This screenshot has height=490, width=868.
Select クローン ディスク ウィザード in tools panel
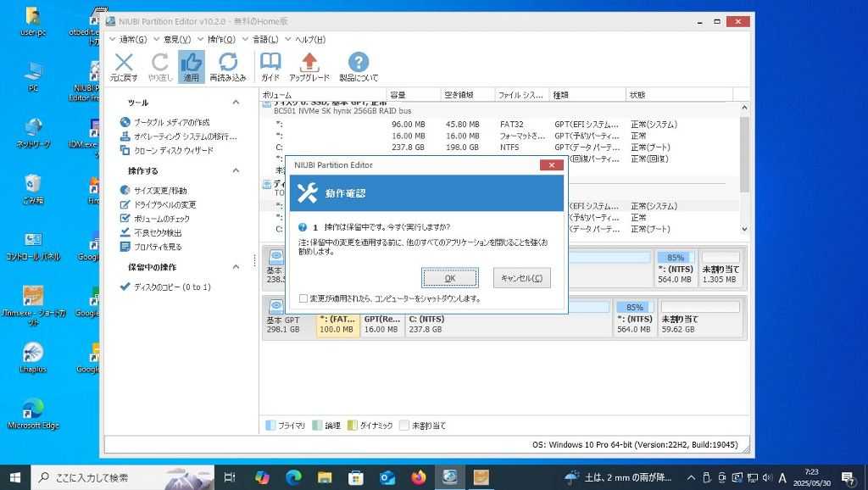[173, 150]
